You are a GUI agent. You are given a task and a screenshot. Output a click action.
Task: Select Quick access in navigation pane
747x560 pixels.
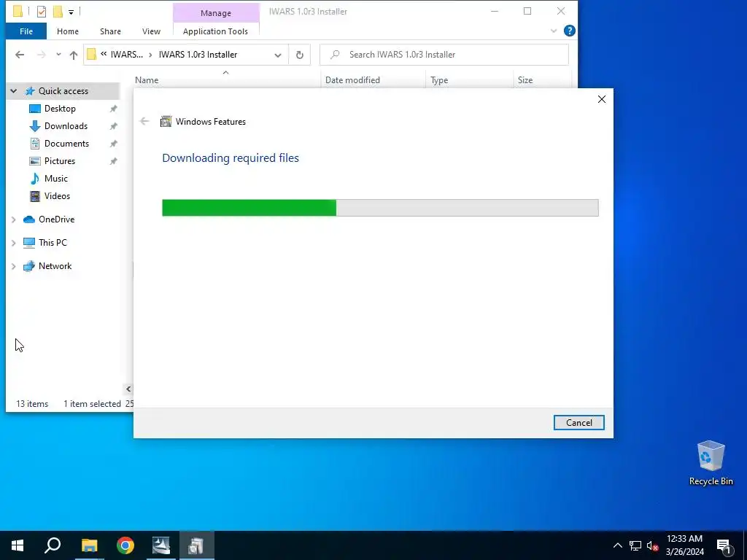tap(63, 91)
